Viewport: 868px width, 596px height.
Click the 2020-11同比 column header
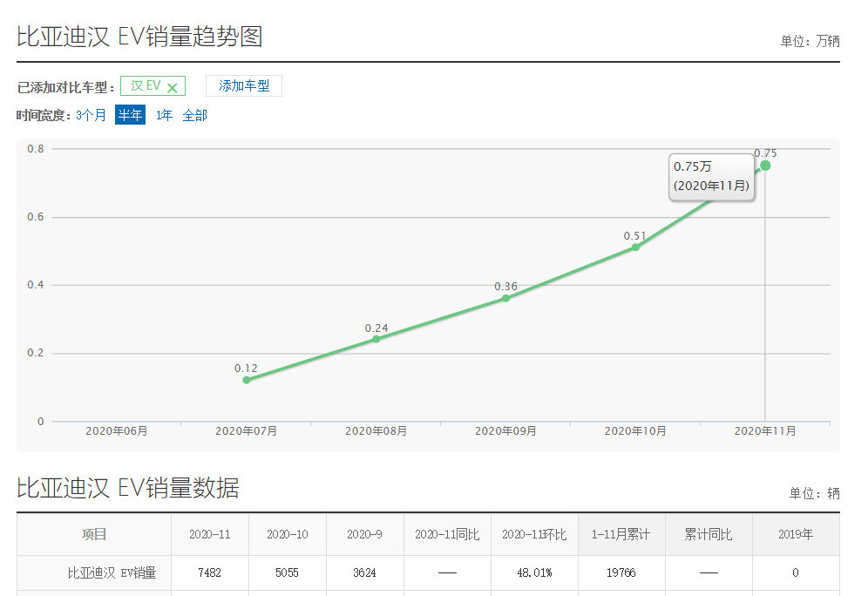[447, 534]
